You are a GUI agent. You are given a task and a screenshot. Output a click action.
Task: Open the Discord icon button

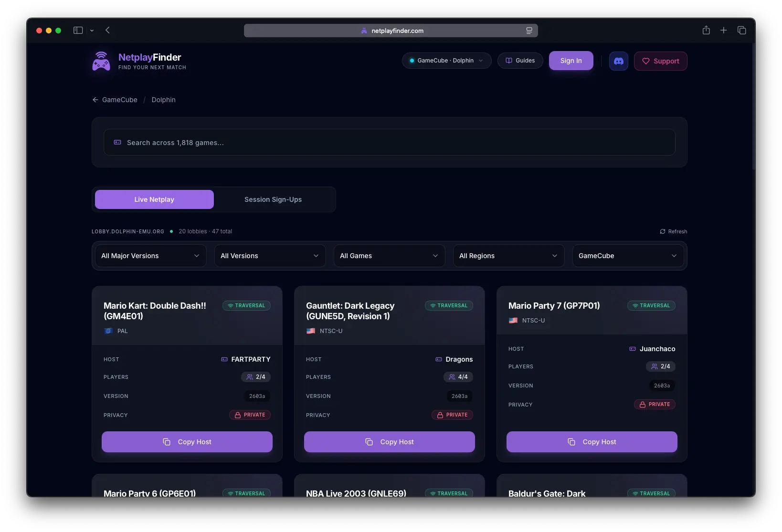[x=618, y=61]
